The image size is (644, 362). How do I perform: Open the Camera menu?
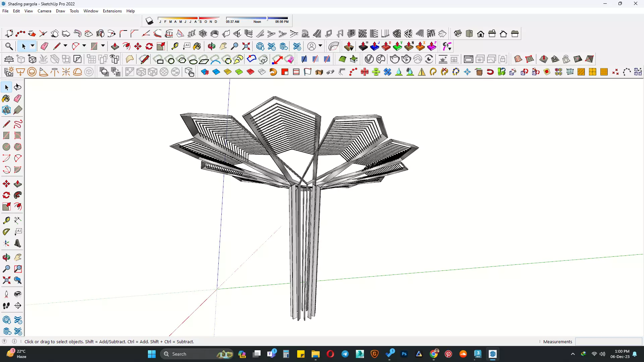click(x=44, y=11)
